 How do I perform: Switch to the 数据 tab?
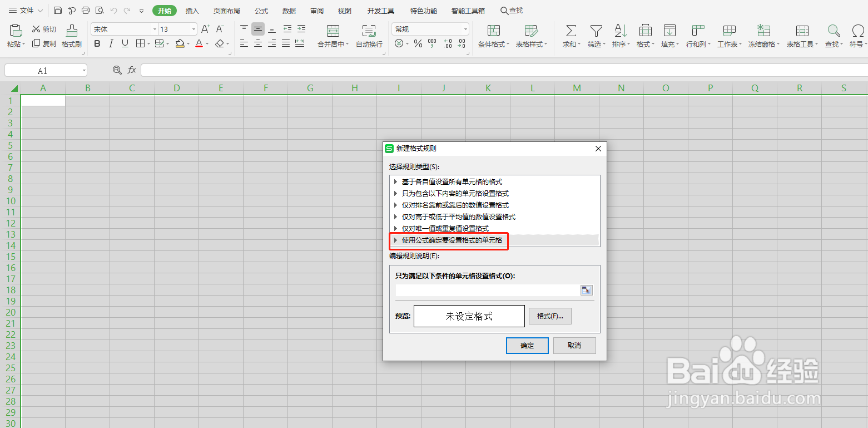tap(289, 11)
